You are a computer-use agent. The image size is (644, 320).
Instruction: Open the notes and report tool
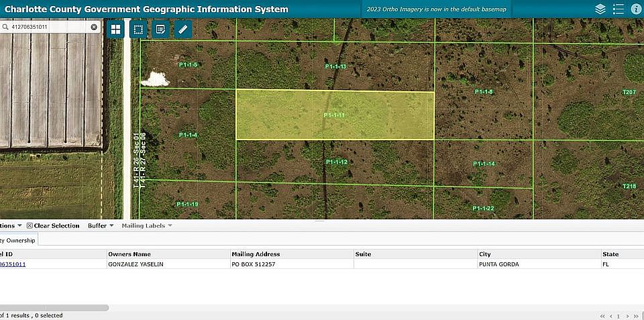[x=160, y=29]
